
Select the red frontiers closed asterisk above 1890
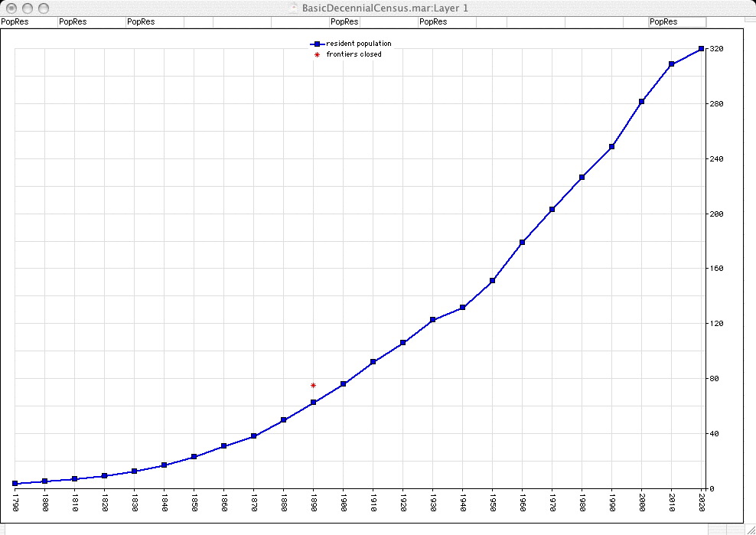click(313, 386)
